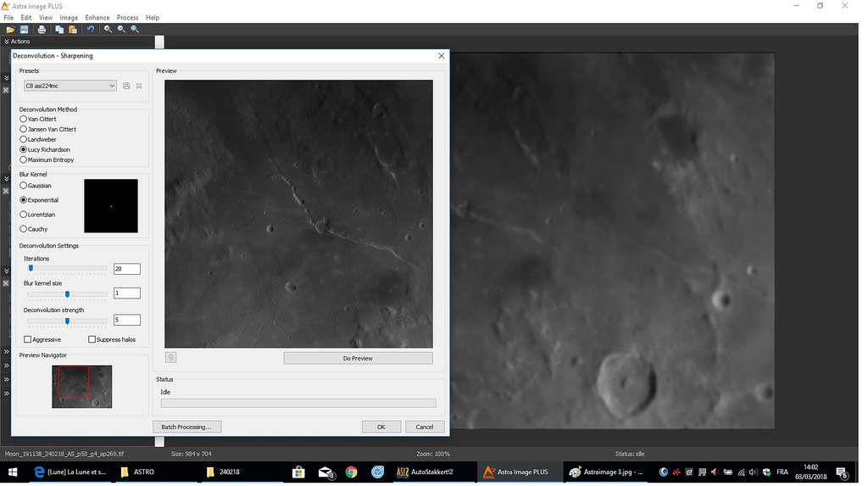This screenshot has width=868, height=486.
Task: Save image using the floppy disk toolbar icon
Action: coord(25,30)
